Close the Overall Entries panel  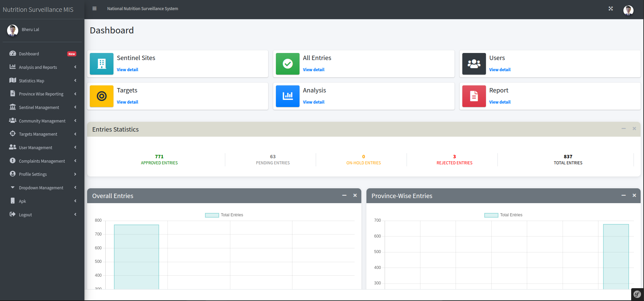[x=355, y=195]
